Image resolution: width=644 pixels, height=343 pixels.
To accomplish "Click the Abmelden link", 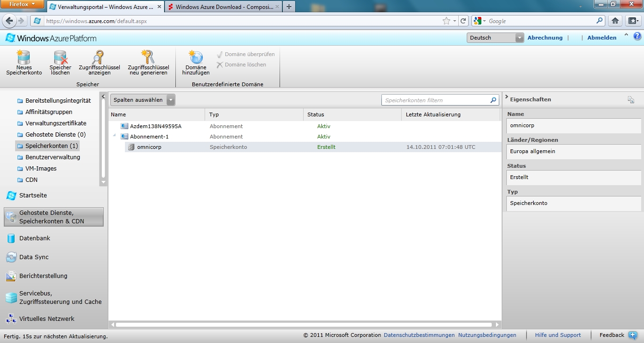I will tap(602, 38).
